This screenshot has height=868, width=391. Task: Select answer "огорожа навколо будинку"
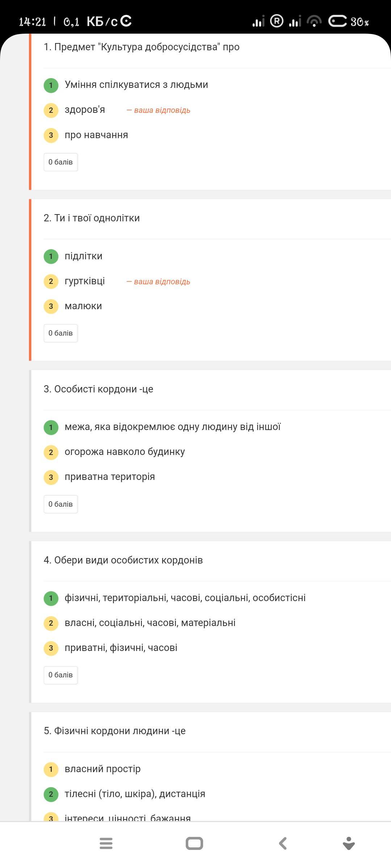pos(125,452)
